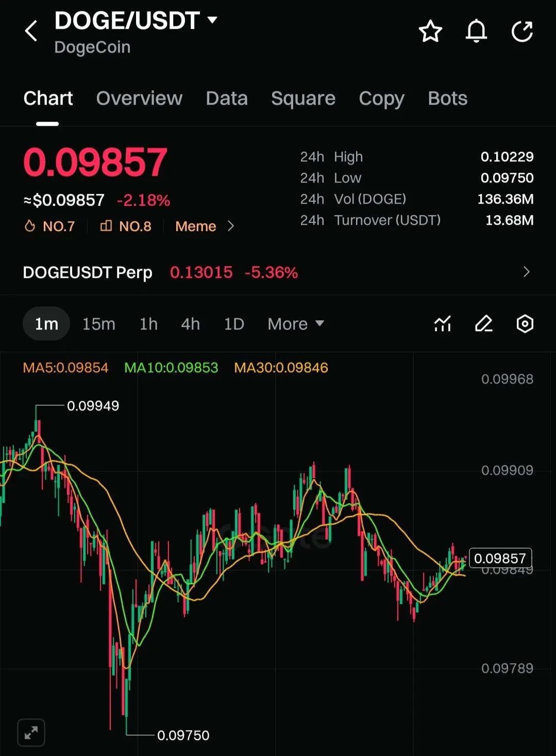Add DOGE/USDT to favorites with star
This screenshot has height=756, width=556.
[x=430, y=31]
